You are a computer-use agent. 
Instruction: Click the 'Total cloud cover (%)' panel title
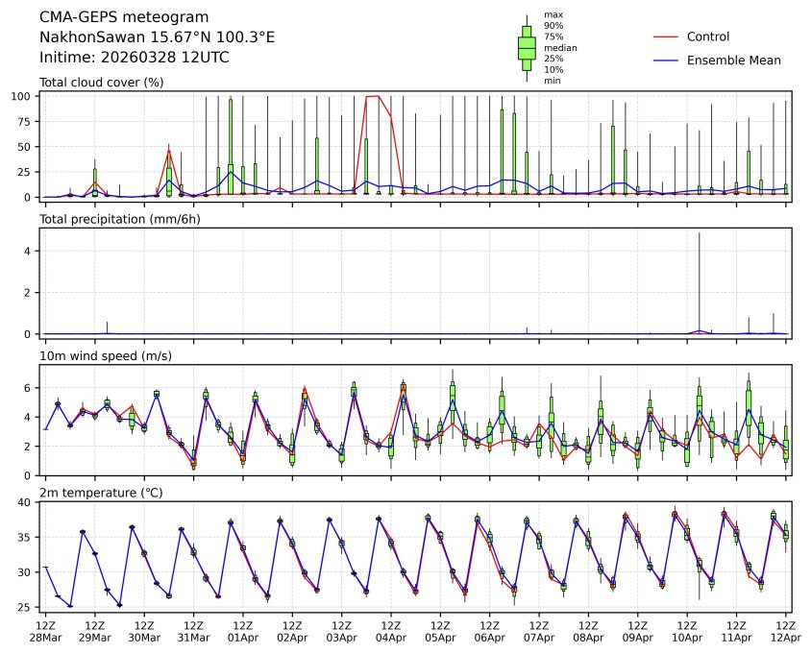[x=101, y=83]
